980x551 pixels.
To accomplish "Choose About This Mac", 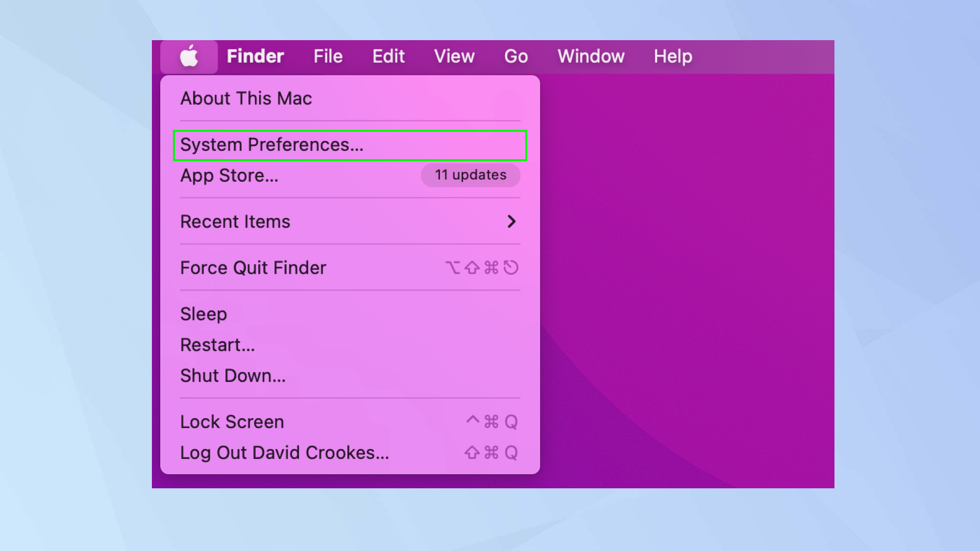I will pos(350,98).
